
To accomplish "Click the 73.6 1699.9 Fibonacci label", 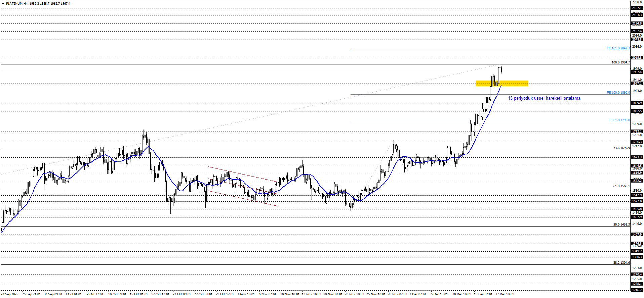I will tap(621, 148).
